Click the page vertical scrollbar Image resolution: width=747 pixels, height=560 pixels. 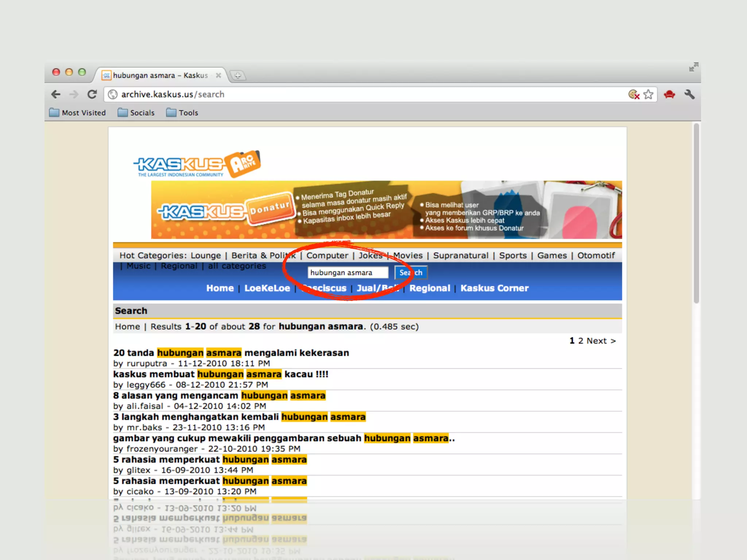tap(696, 213)
